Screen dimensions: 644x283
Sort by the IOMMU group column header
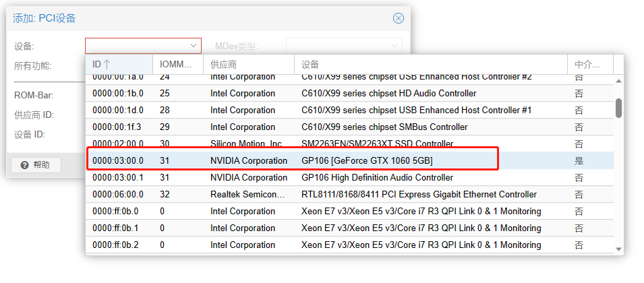pyautogui.click(x=177, y=64)
